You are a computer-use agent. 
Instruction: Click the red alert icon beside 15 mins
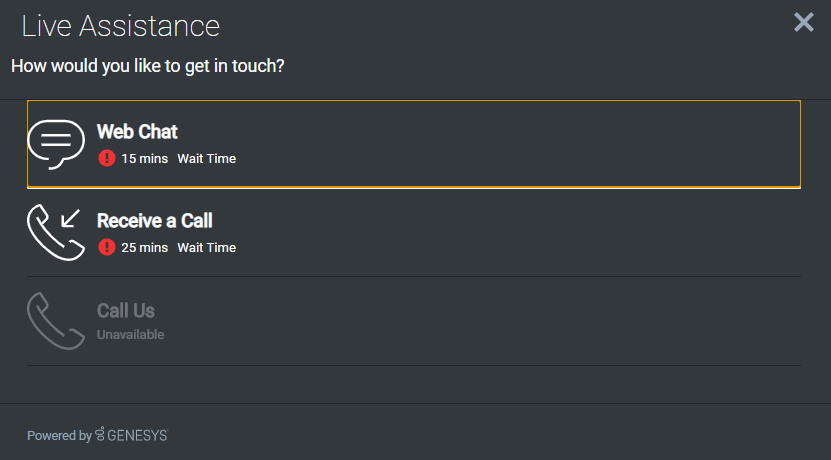(107, 158)
